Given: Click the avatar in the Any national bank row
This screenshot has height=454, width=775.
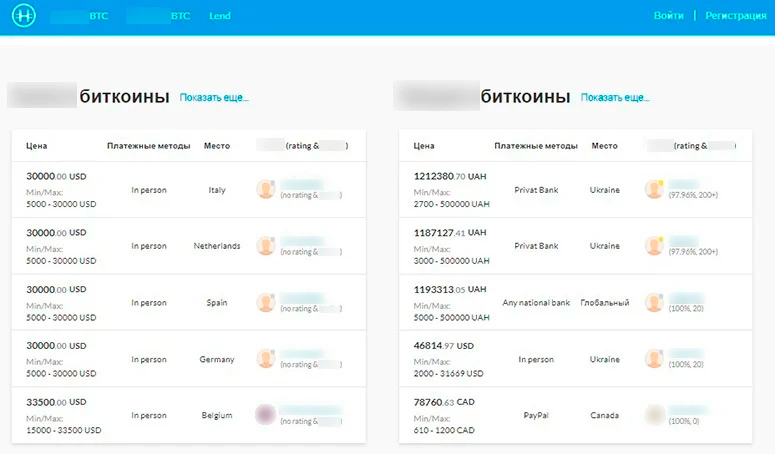Looking at the screenshot, I should pyautogui.click(x=654, y=302).
